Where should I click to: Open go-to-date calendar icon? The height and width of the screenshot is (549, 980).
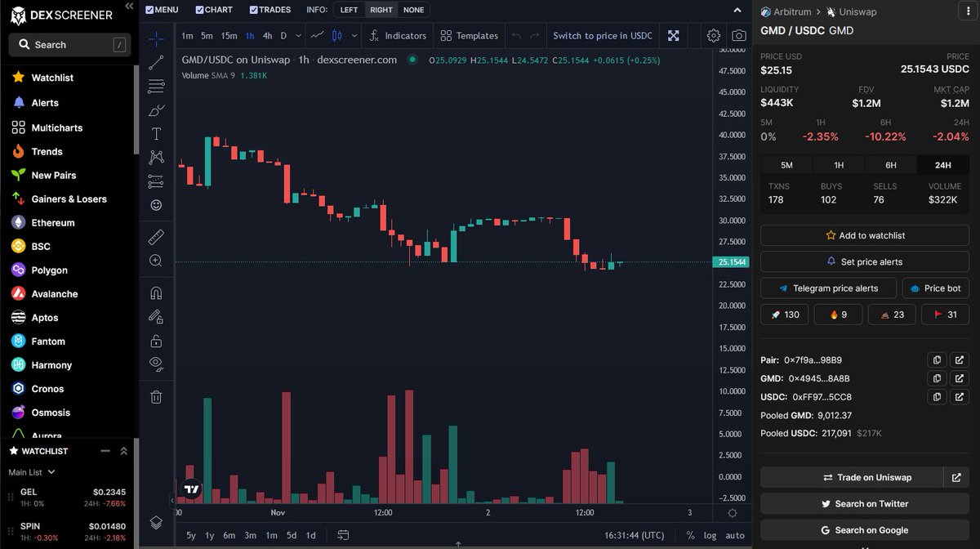[x=344, y=536]
